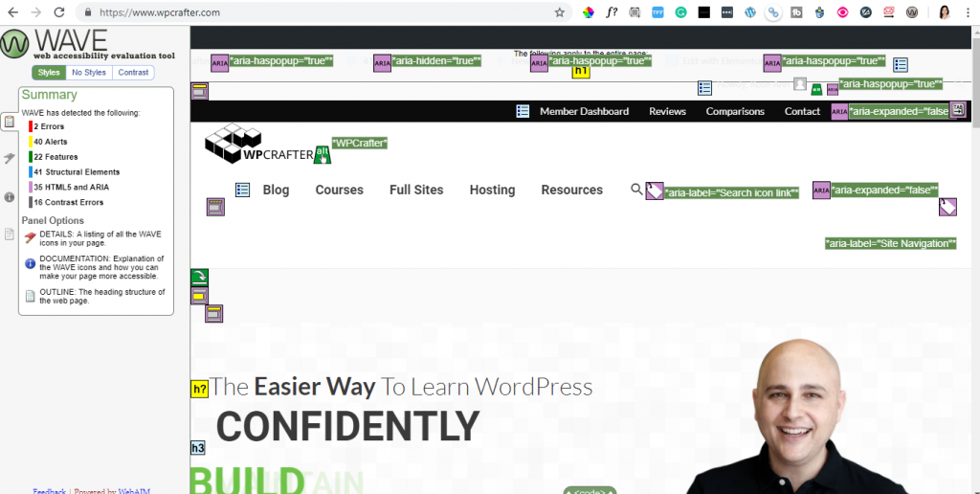Click the green alt text icon by logo

point(323,154)
